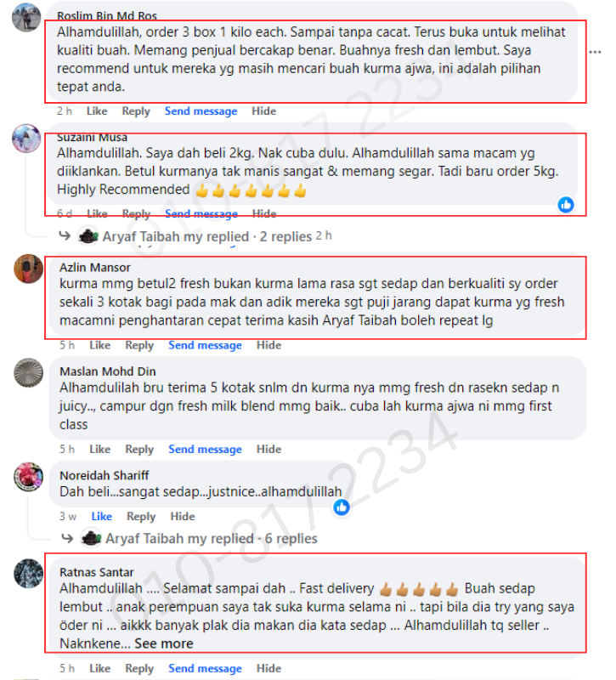The width and height of the screenshot is (616, 680).
Task: Toggle Like on Azlin Mansor's comment
Action: [x=99, y=345]
